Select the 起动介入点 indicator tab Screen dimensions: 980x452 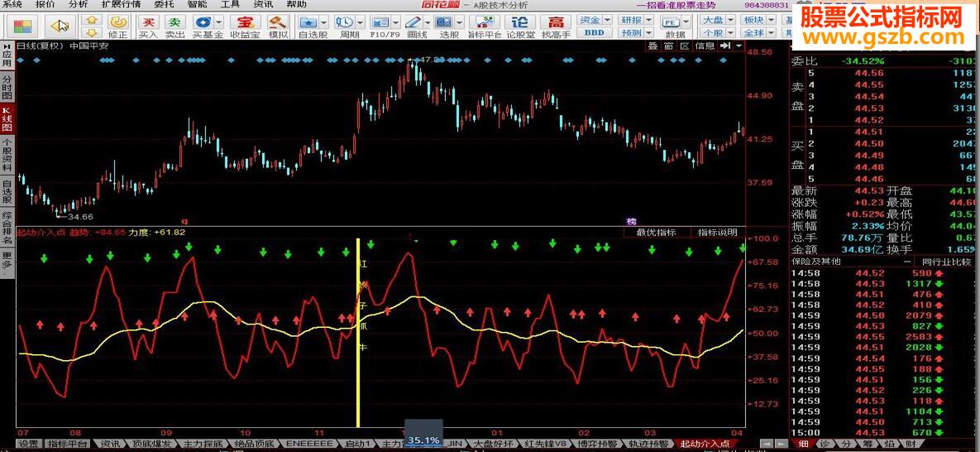click(x=705, y=444)
